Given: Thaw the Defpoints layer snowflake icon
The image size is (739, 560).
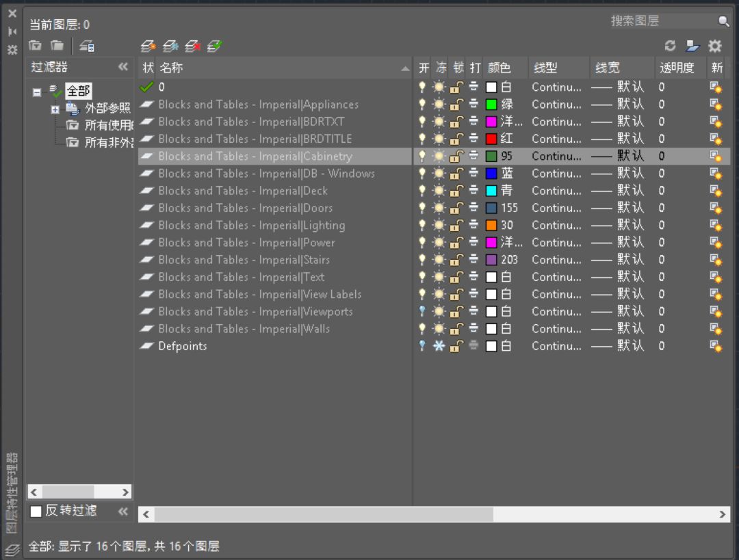Looking at the screenshot, I should (x=439, y=346).
